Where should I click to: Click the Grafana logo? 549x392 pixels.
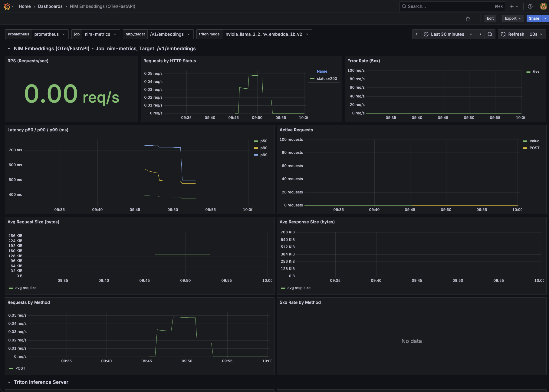[7, 6]
